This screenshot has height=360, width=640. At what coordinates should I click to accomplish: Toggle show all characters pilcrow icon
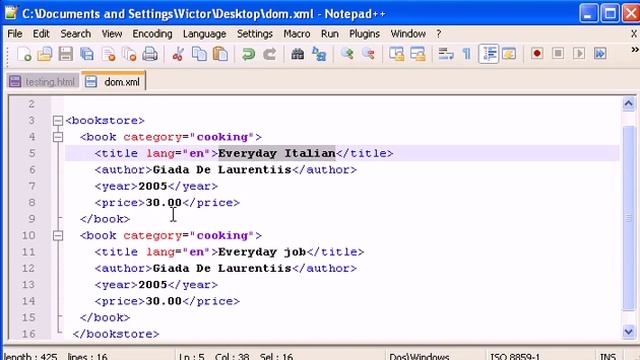tap(467, 54)
